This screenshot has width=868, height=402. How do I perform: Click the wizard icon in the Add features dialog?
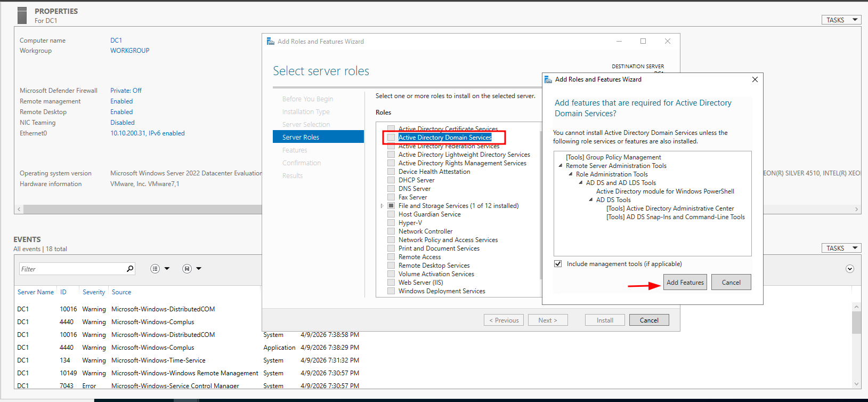click(x=548, y=79)
